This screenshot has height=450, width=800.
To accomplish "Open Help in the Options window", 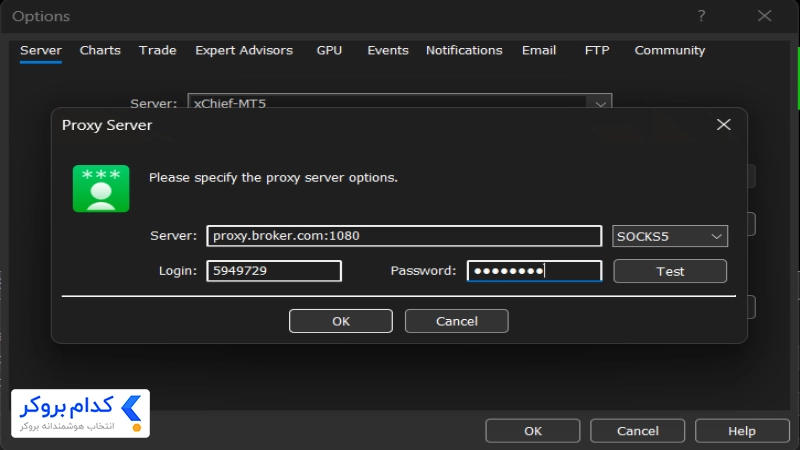I will coord(742,431).
